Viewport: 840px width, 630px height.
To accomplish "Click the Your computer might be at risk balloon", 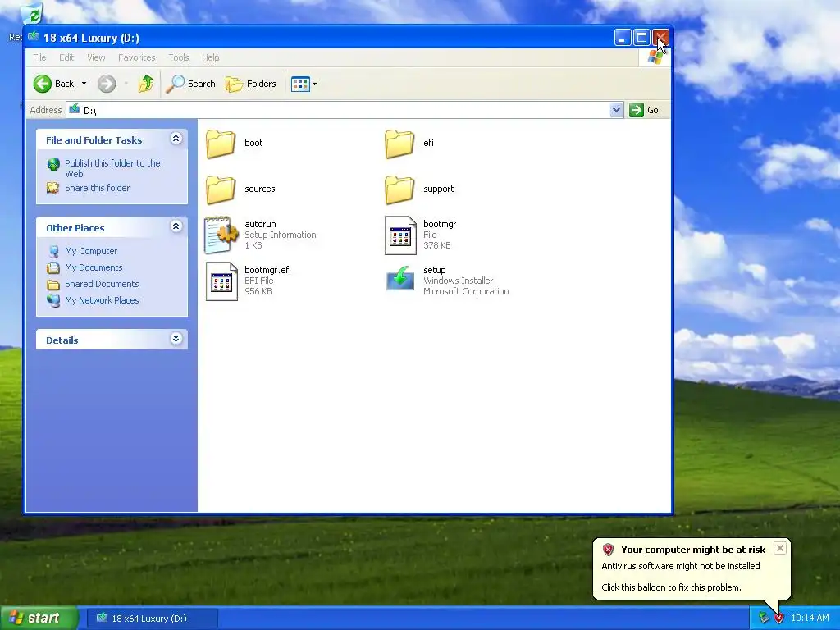I will (691, 568).
